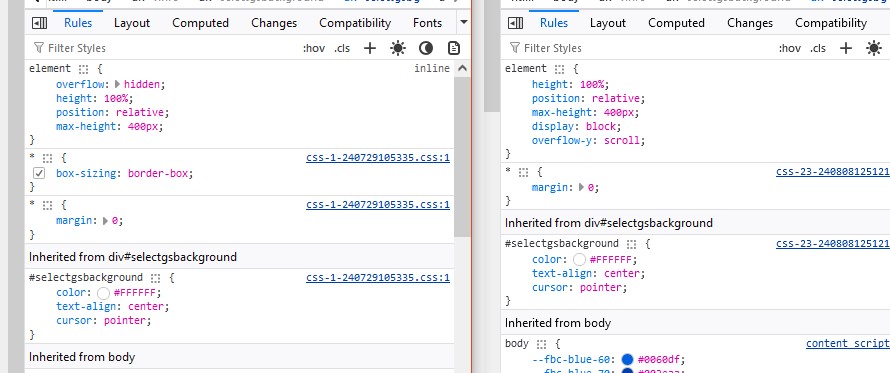
Task: Toggle sidebar pane icon in left inspector
Action: click(39, 23)
